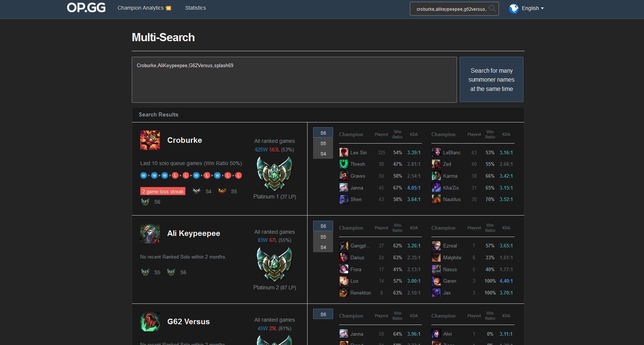This screenshot has width=644, height=345.
Task: Click Ali Keypeepee's 83W 67L (55%) record
Action: [275, 240]
